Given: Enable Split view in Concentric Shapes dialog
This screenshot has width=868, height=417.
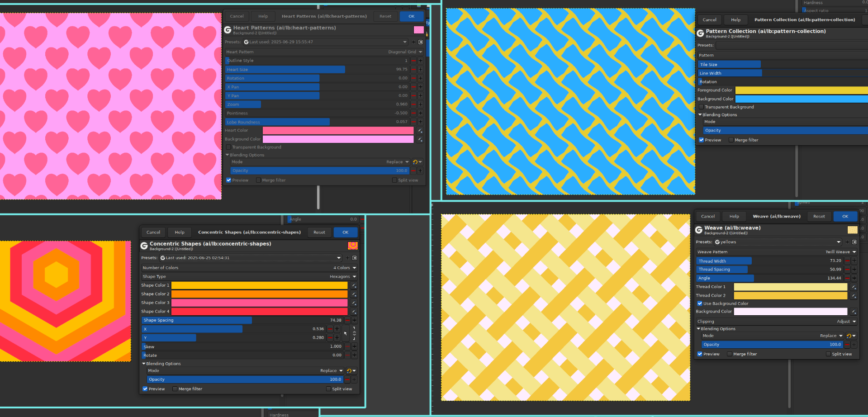Looking at the screenshot, I should tap(329, 389).
